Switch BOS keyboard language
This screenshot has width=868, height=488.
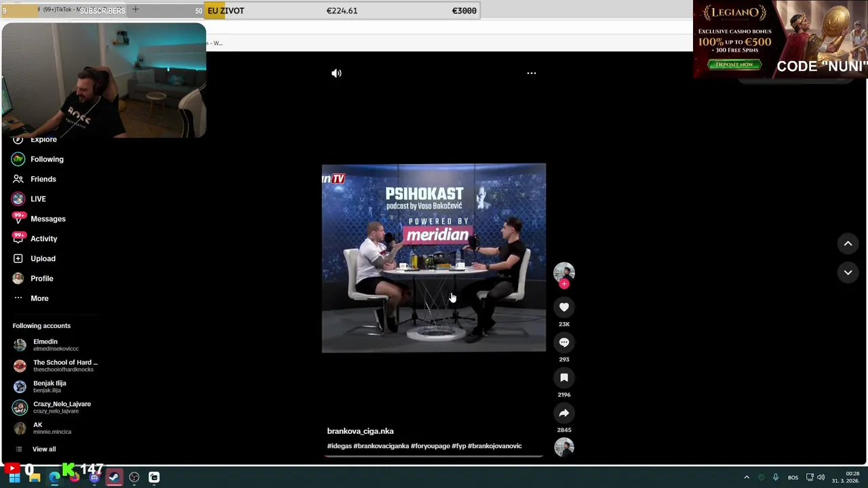(x=793, y=478)
